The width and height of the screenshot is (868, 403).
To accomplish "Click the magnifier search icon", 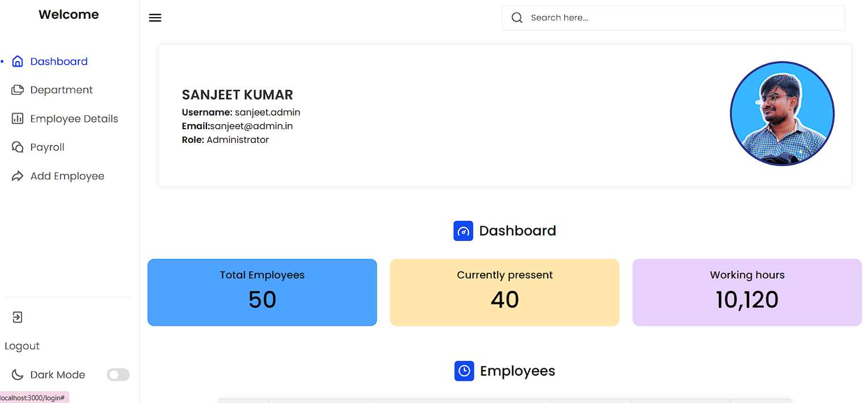I will click(x=517, y=18).
